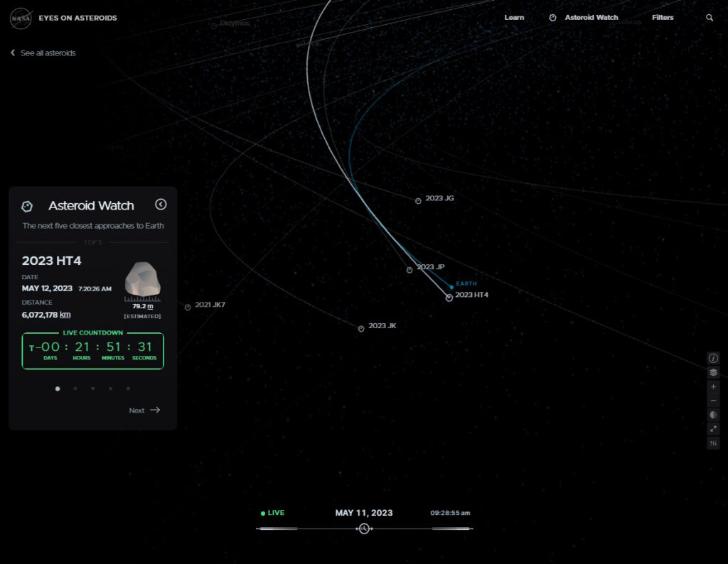Click the Live Countdown timer box
728x564 pixels.
(x=93, y=351)
